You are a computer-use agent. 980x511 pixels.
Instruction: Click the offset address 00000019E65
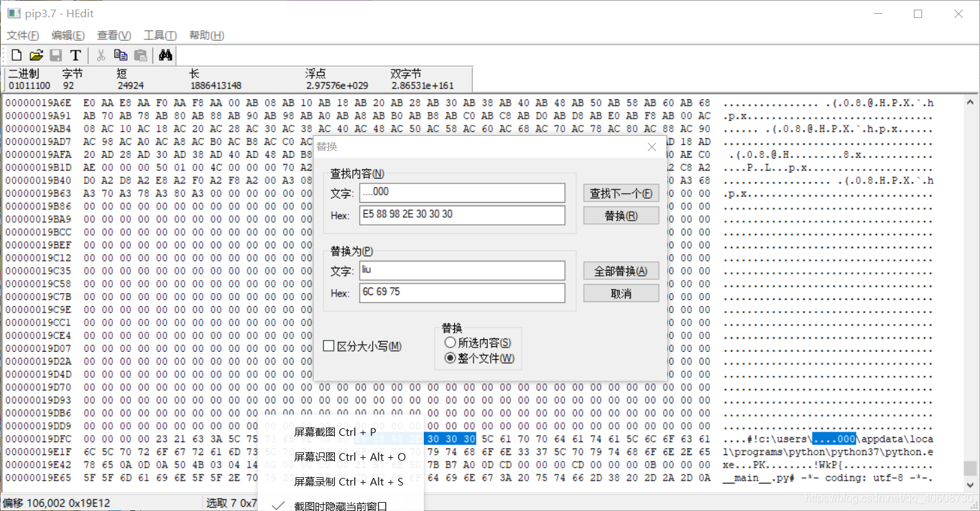[x=38, y=477]
